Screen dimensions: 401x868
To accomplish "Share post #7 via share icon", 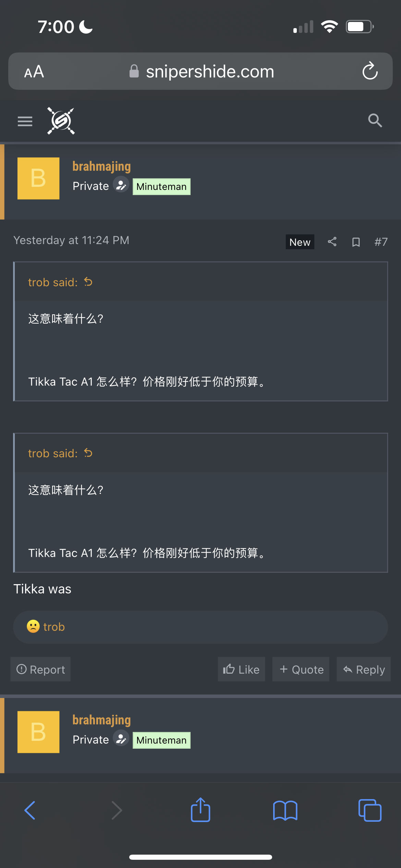I will [332, 242].
